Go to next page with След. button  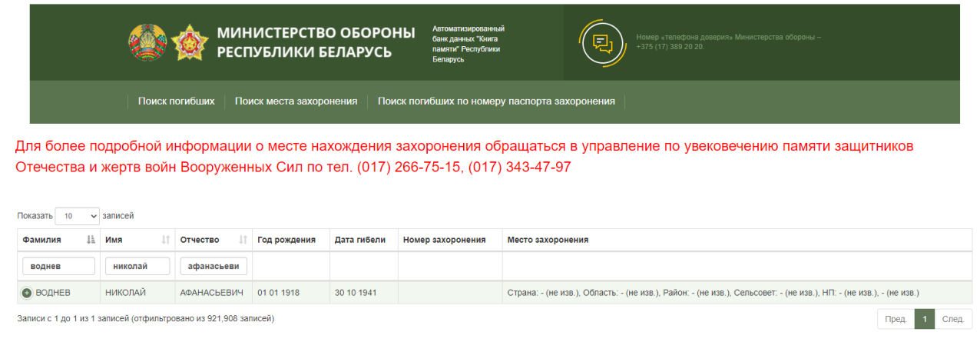(x=953, y=319)
